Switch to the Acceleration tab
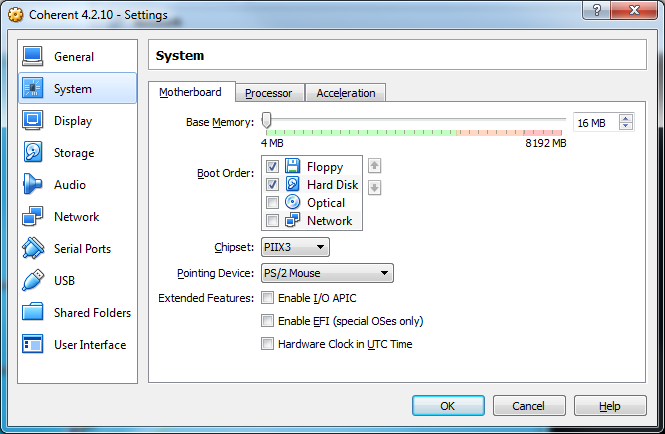 point(346,93)
